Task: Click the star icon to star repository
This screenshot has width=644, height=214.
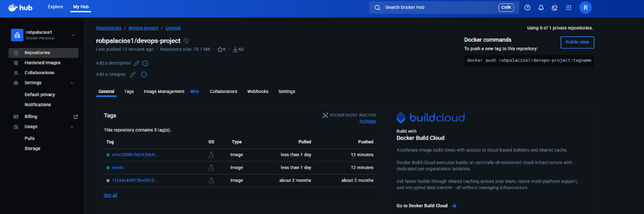Action: 220,50
